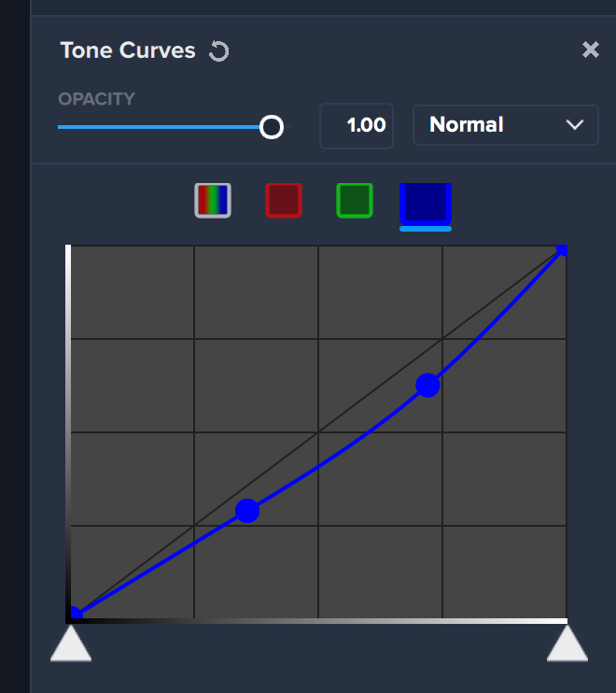Select the lower blue curve control point
Screen dimensions: 616x693
click(x=247, y=511)
